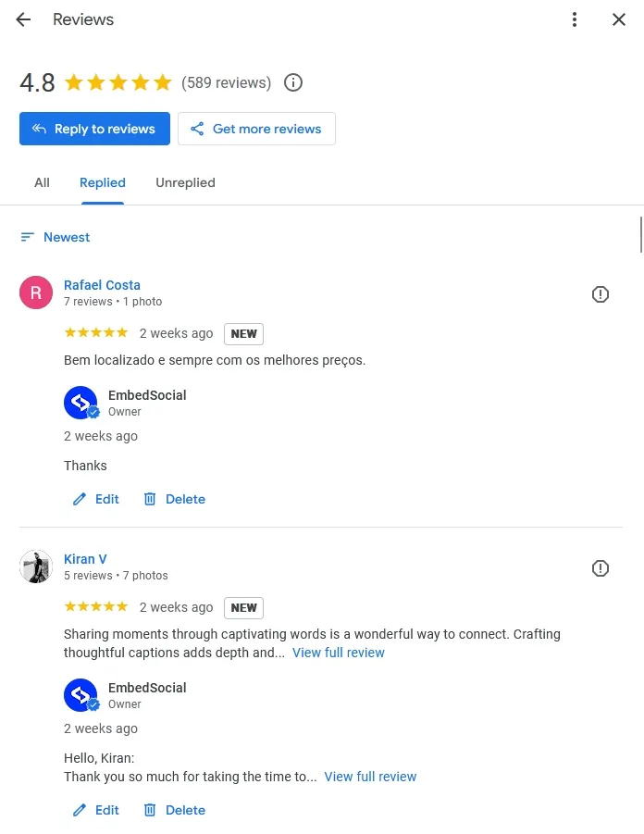The height and width of the screenshot is (834, 644).
Task: Delete the reply to Kiran V
Action: tap(175, 810)
